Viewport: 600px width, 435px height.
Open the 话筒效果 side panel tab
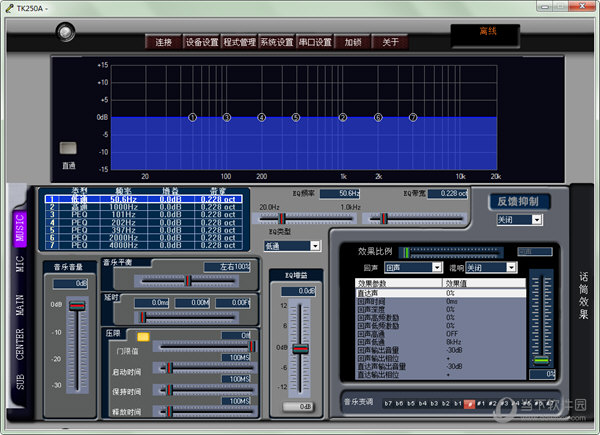pos(583,295)
